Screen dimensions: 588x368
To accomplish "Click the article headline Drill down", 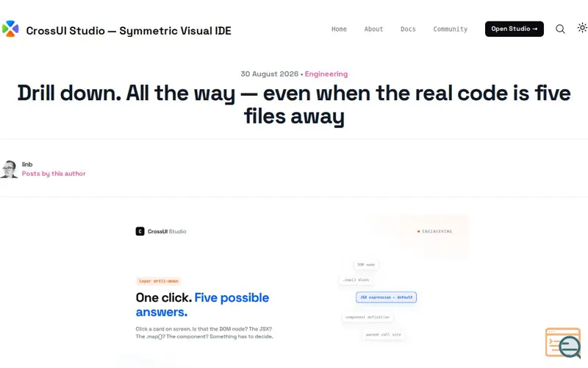I will [294, 105].
